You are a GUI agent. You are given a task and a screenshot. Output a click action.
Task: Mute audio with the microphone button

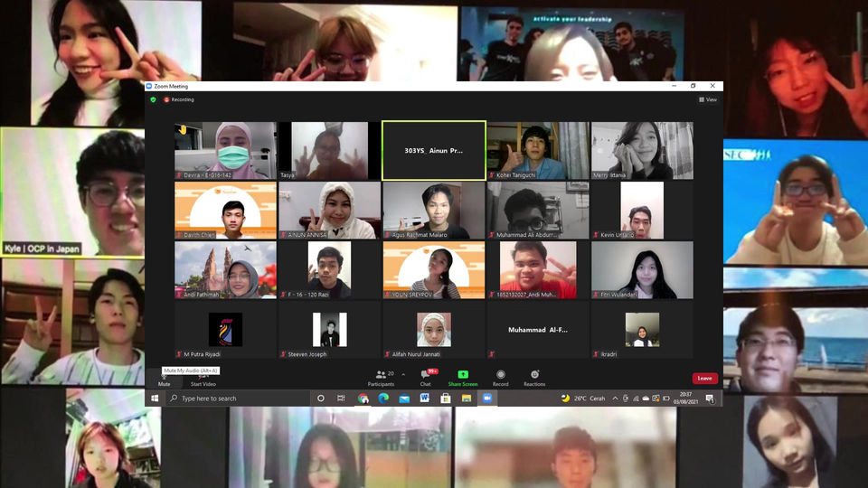tap(165, 379)
